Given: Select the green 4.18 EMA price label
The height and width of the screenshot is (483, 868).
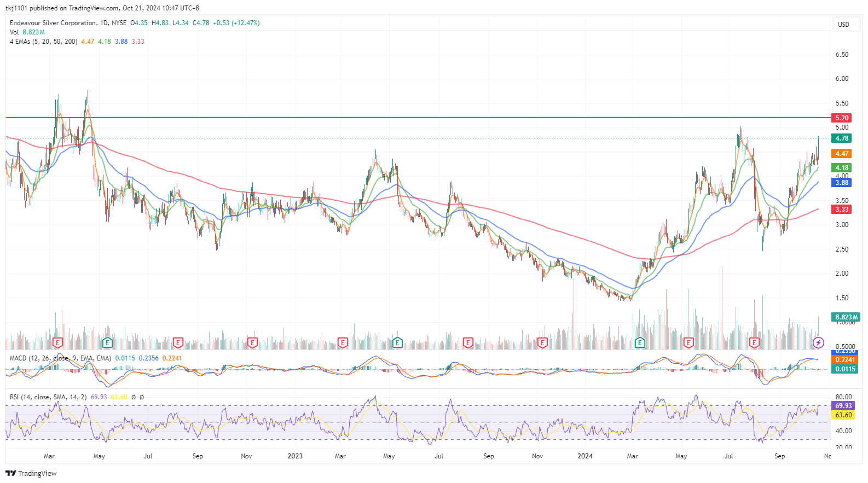Looking at the screenshot, I should point(842,168).
